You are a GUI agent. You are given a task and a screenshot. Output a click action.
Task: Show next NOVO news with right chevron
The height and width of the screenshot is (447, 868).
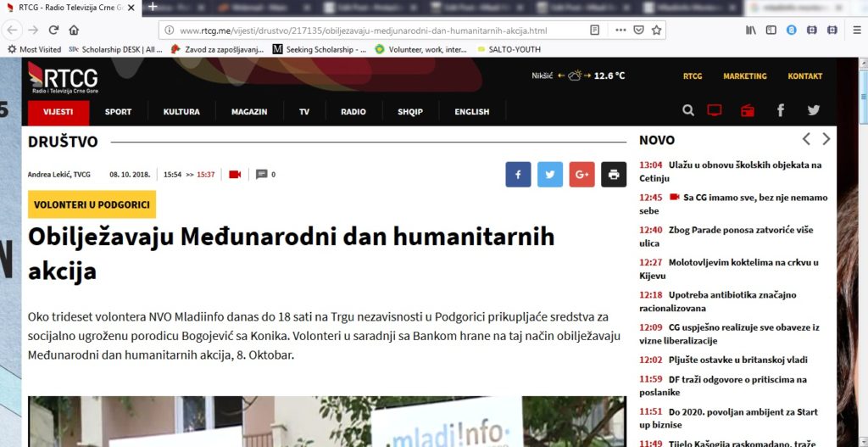[826, 139]
